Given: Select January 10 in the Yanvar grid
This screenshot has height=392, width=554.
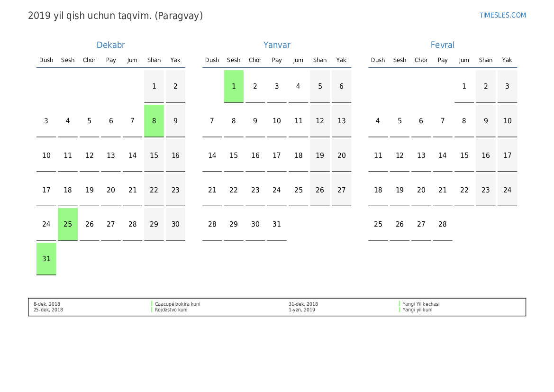Looking at the screenshot, I should [277, 121].
